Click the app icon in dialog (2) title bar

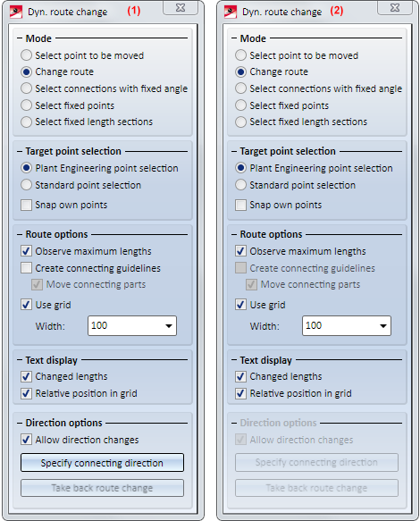[x=231, y=12]
